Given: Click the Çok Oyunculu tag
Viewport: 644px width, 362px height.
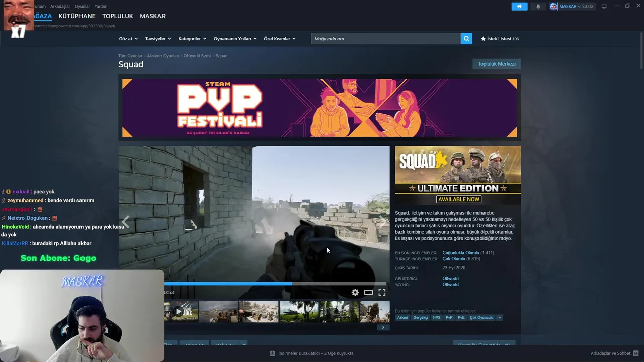Looking at the screenshot, I should pos(481,318).
